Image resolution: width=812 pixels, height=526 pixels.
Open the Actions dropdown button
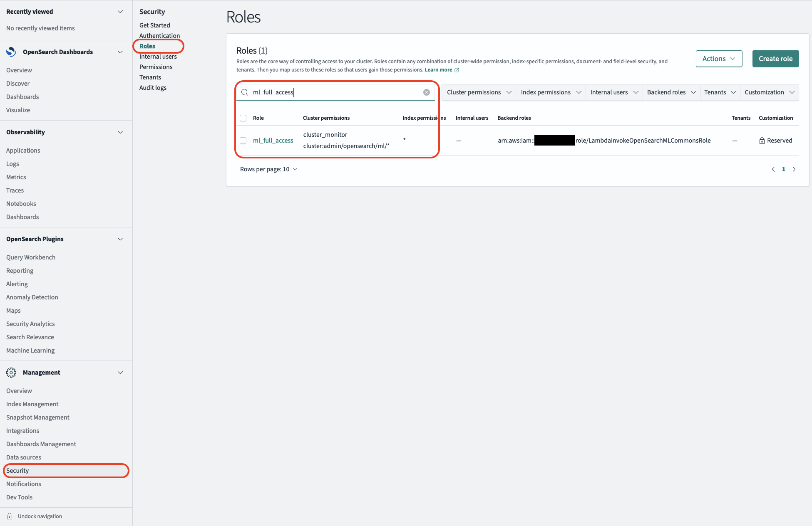[x=719, y=59]
